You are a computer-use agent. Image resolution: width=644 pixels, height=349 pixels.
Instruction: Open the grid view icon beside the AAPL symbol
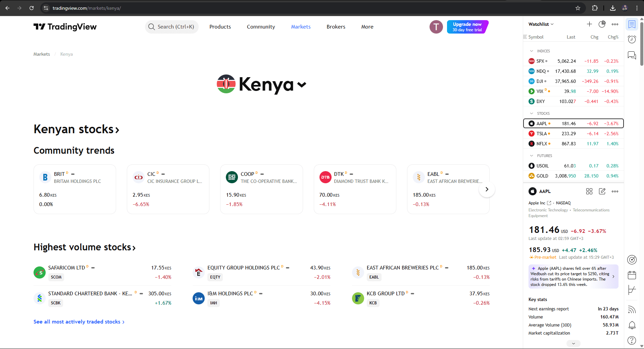(589, 191)
